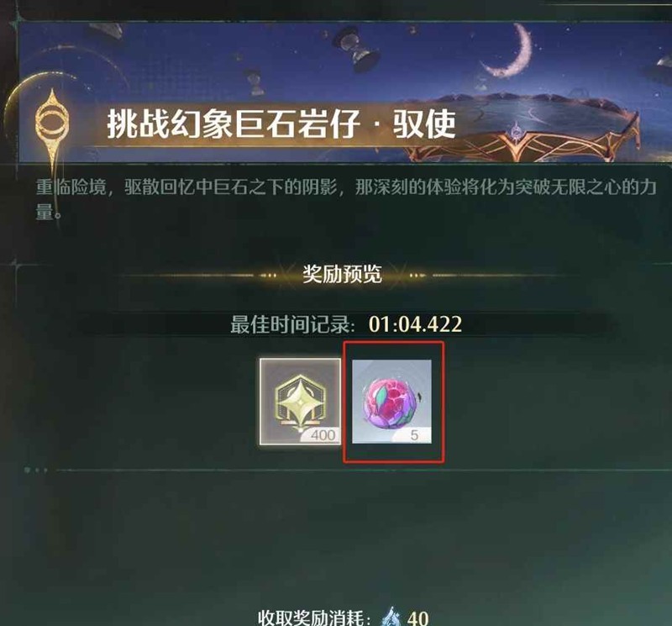
Task: Click the golden eye emblem beside the title
Action: (51, 122)
